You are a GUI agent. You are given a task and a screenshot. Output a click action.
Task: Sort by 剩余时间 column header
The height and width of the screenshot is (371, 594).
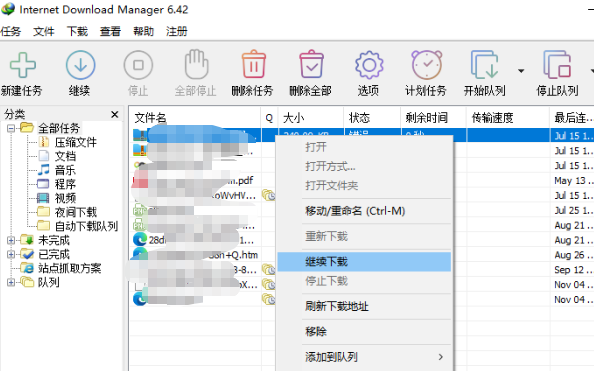pyautogui.click(x=433, y=118)
